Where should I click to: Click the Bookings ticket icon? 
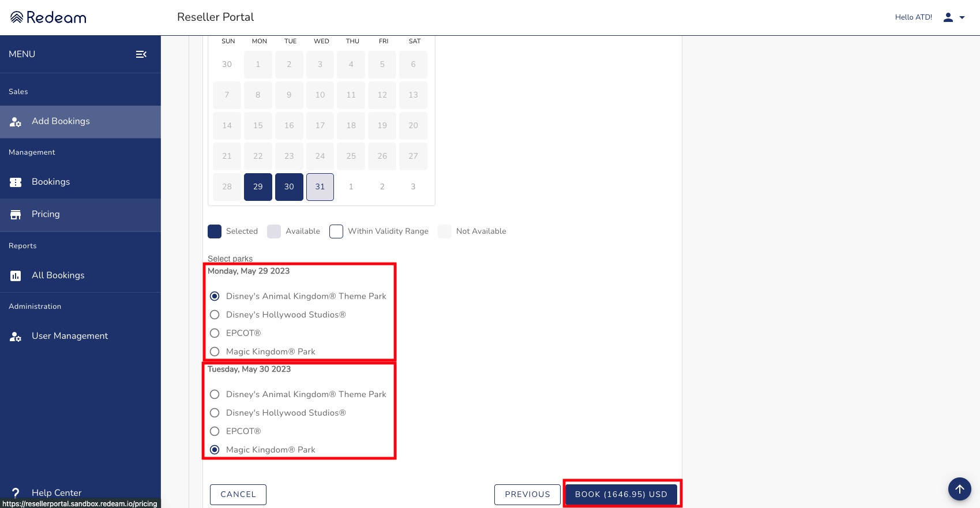coord(16,182)
